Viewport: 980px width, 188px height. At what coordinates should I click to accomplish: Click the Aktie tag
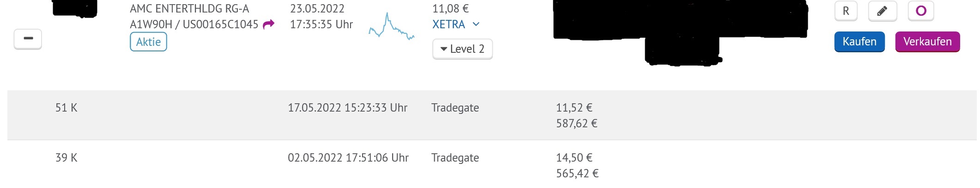point(148,42)
